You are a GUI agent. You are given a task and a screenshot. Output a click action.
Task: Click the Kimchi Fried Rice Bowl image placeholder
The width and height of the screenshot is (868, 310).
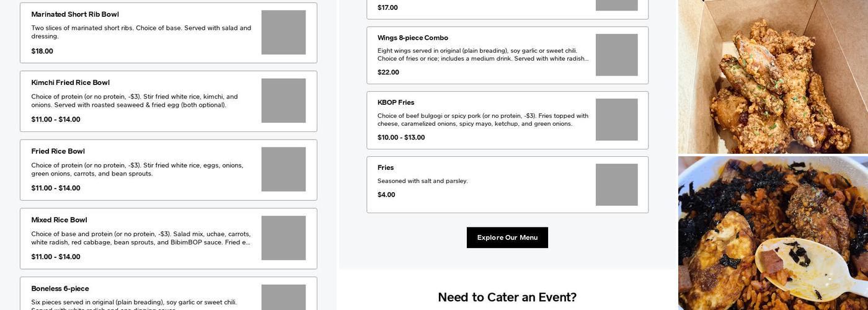pyautogui.click(x=283, y=100)
